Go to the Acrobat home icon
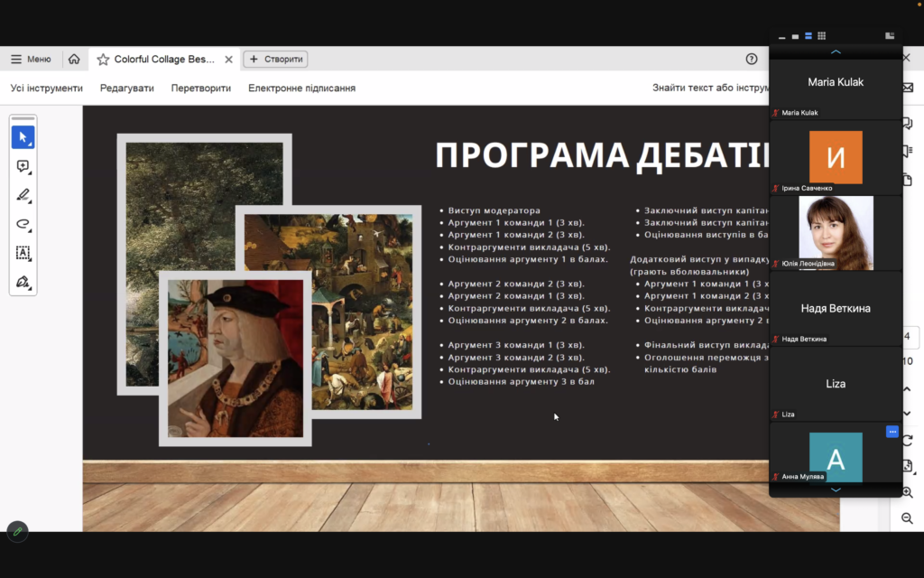This screenshot has width=924, height=578. pyautogui.click(x=74, y=59)
